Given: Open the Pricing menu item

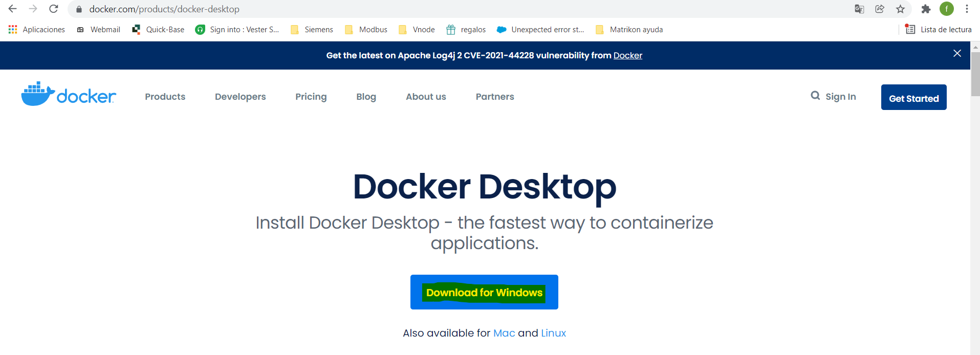Looking at the screenshot, I should [311, 97].
